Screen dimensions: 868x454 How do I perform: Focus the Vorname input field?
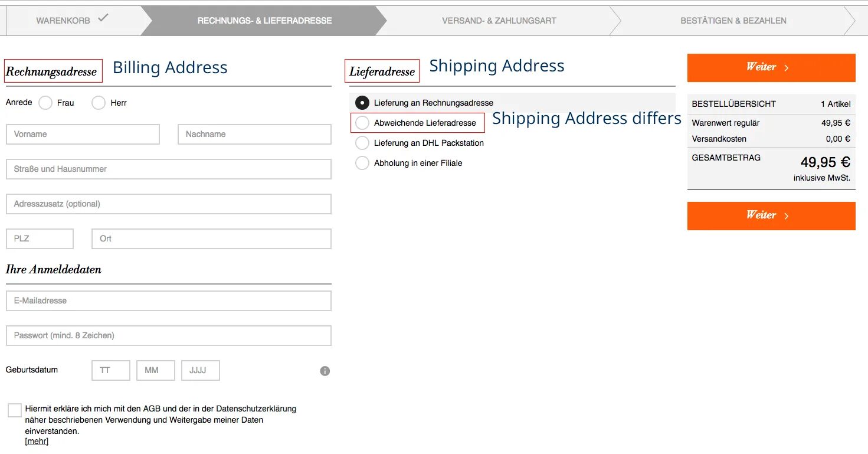click(83, 134)
